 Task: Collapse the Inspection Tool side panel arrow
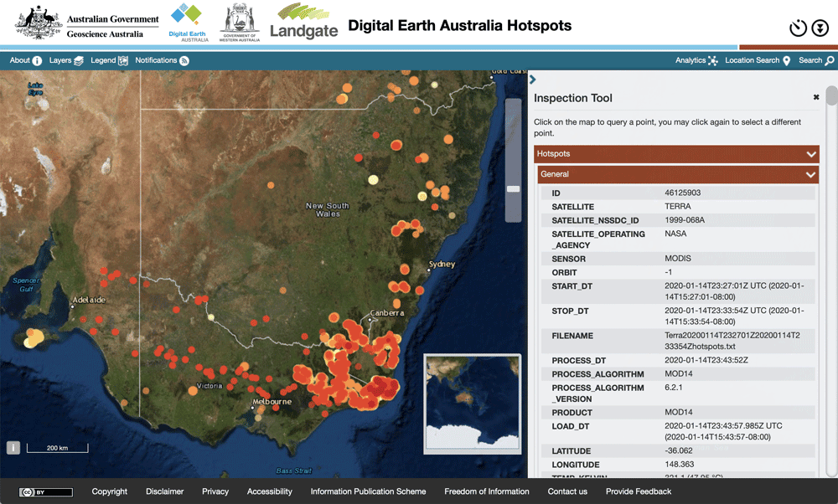pyautogui.click(x=532, y=80)
